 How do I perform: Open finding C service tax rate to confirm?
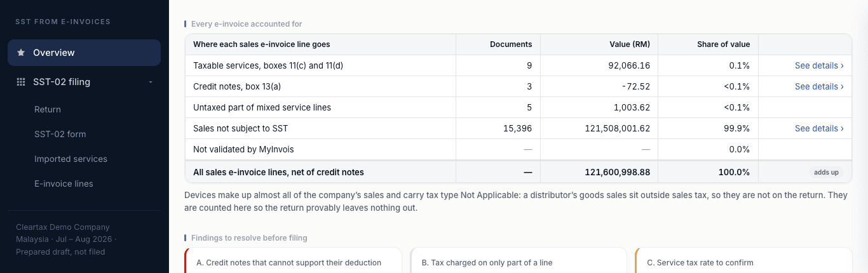(x=743, y=260)
